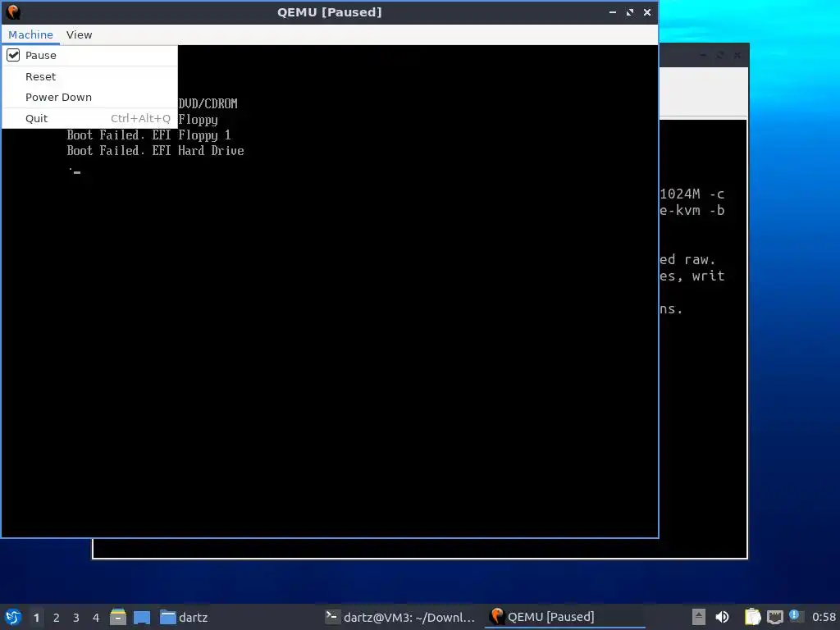840x630 pixels.
Task: Click the removable media eject tray icon
Action: 699,617
